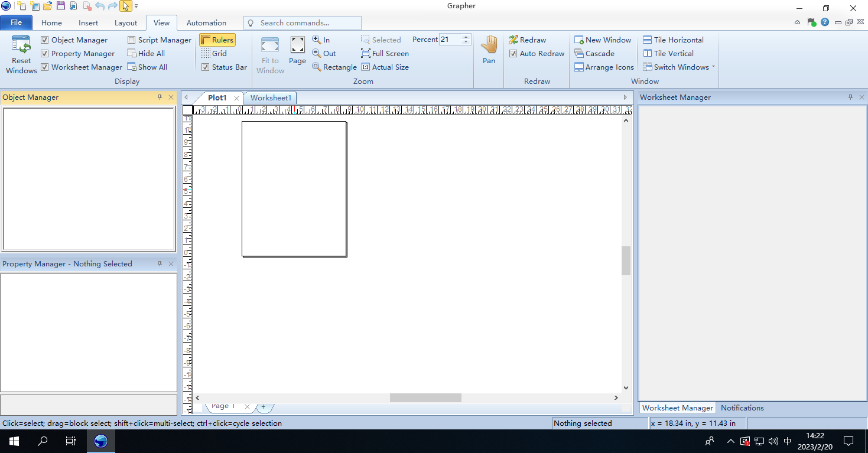The image size is (868, 453).
Task: Click Hide All in the Display group
Action: pos(147,53)
